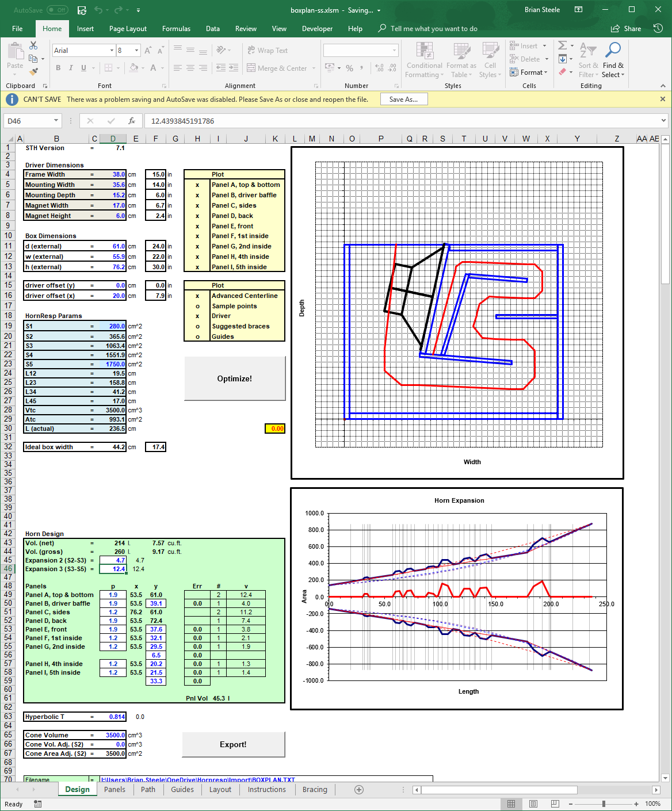Click the Ribbon Display Options icon
This screenshot has height=811, width=672.
(x=579, y=10)
